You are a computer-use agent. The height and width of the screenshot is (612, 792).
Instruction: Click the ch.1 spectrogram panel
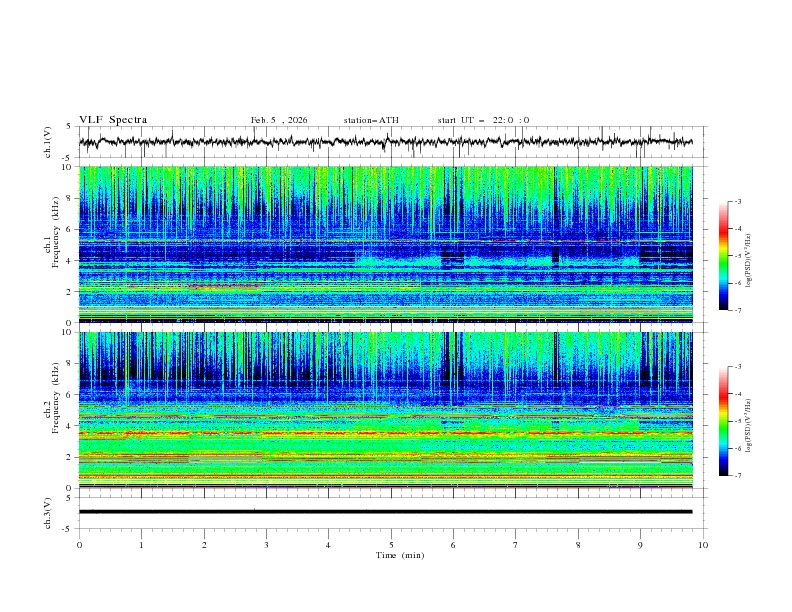point(386,244)
